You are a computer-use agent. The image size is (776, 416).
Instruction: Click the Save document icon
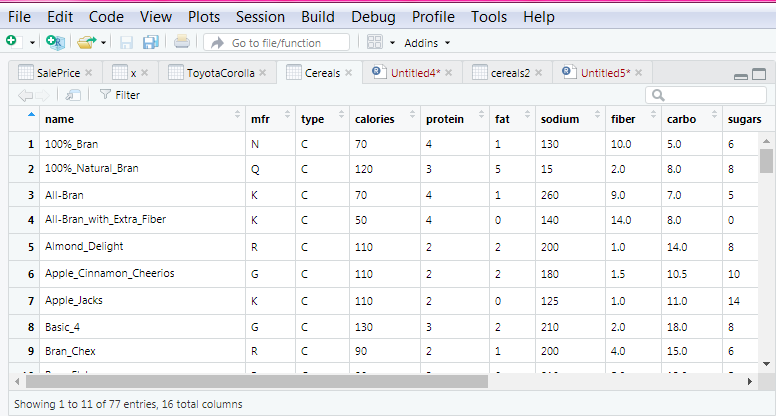click(126, 43)
